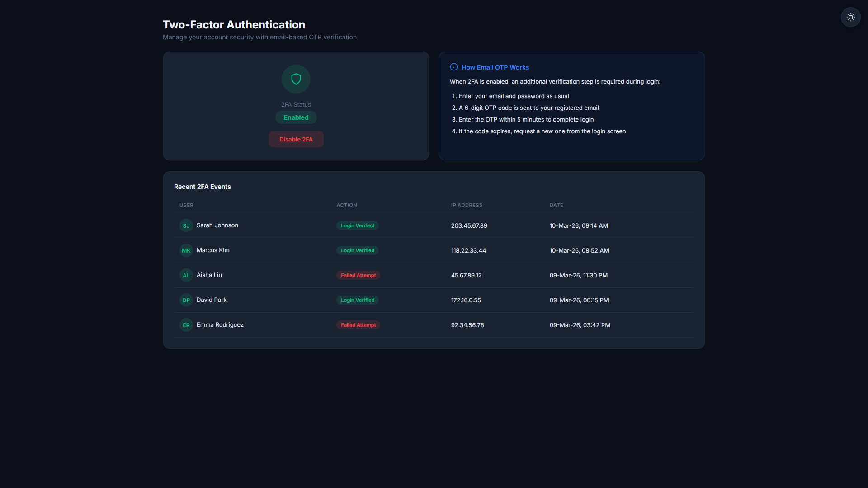Click the SJ avatar for Sarah Johnson

pyautogui.click(x=186, y=225)
